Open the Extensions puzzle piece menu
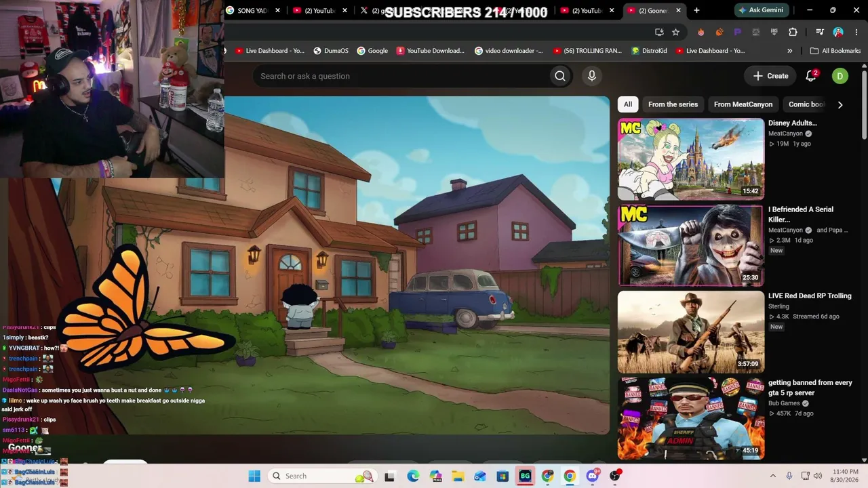This screenshot has width=868, height=488. (793, 32)
